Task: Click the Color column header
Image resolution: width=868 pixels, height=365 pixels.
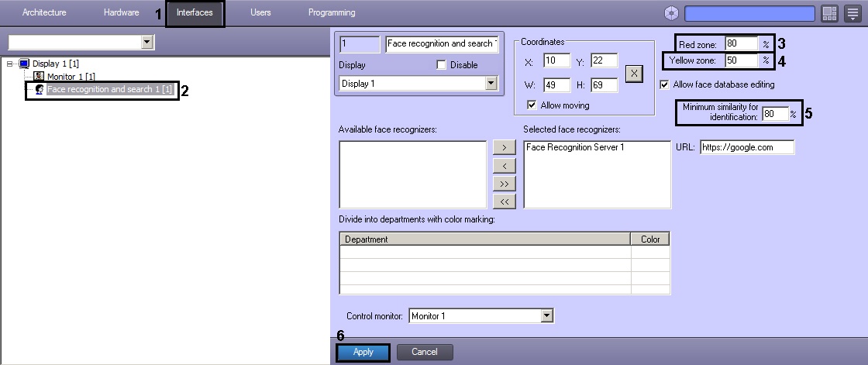Action: 650,239
